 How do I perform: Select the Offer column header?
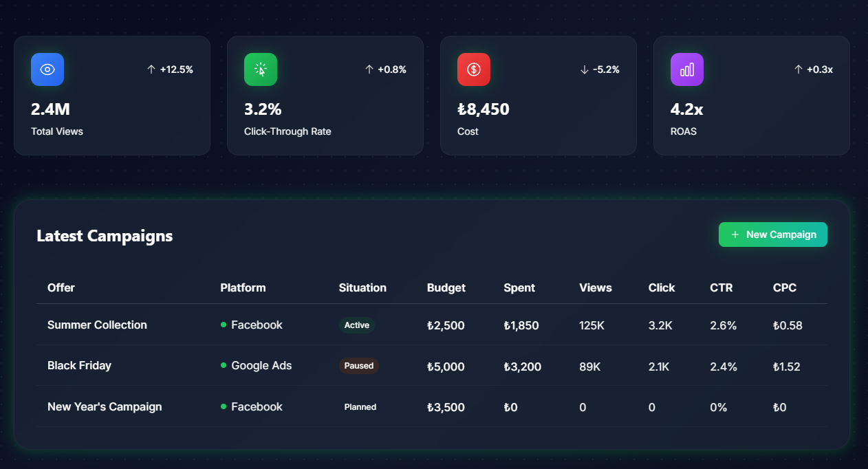pyautogui.click(x=61, y=287)
